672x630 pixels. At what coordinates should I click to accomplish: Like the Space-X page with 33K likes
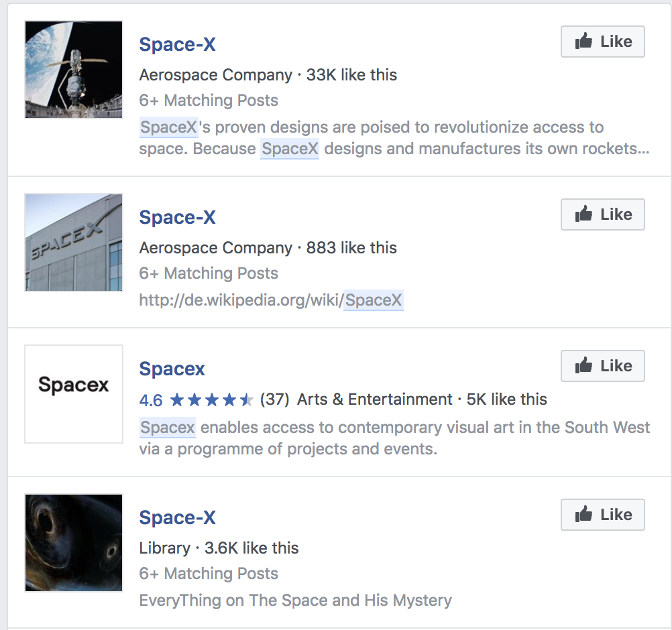point(602,42)
